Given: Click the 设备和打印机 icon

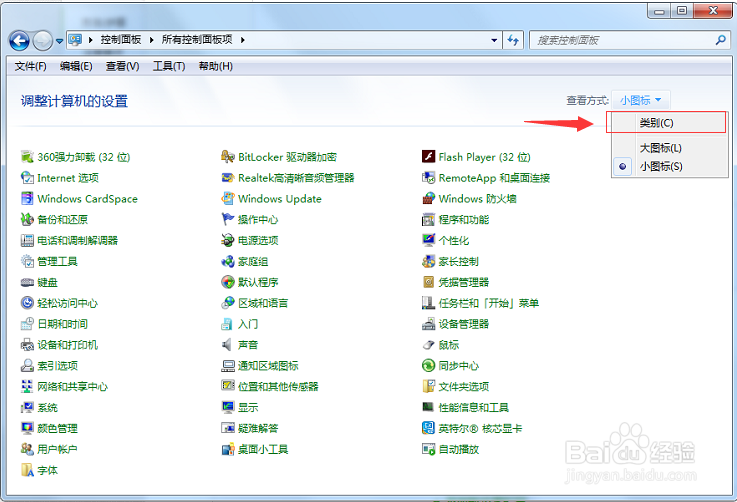Looking at the screenshot, I should [x=27, y=345].
